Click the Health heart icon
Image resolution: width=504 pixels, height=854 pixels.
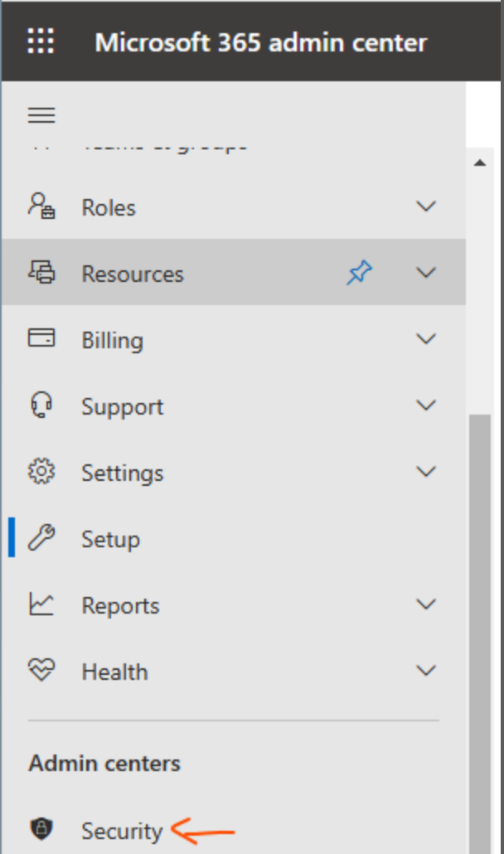[41, 671]
